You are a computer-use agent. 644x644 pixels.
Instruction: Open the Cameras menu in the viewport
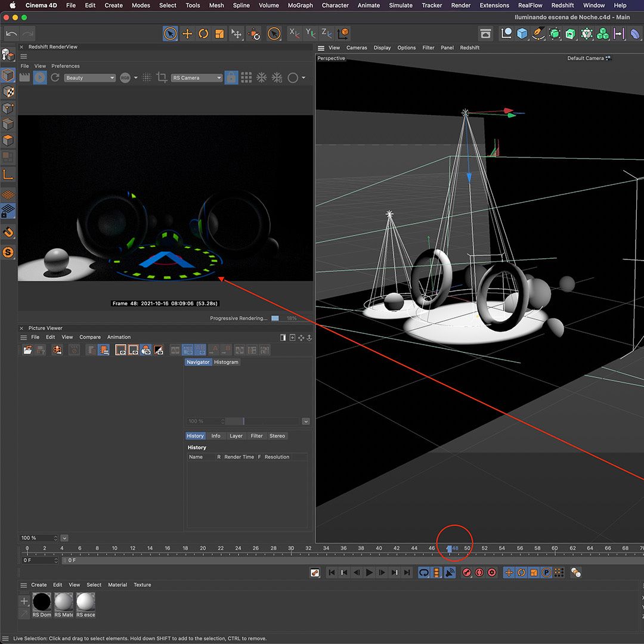[357, 48]
